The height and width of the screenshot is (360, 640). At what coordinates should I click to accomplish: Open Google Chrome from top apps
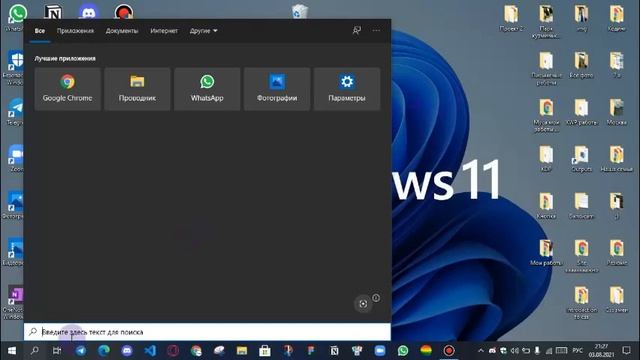tap(67, 89)
